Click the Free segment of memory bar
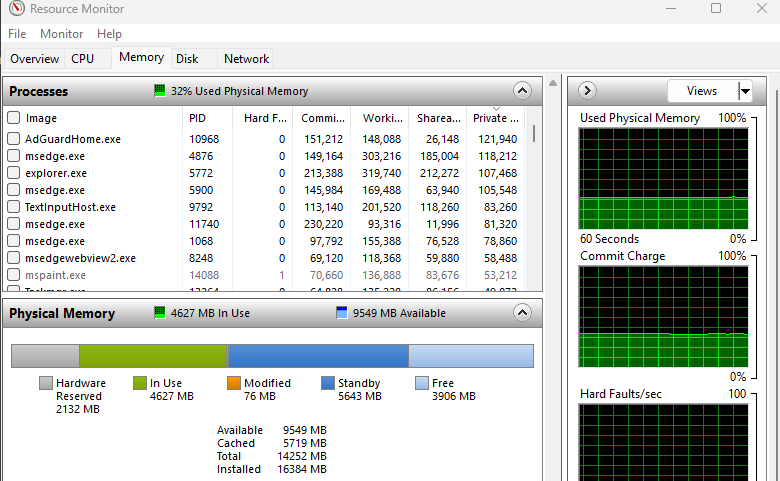 (471, 356)
